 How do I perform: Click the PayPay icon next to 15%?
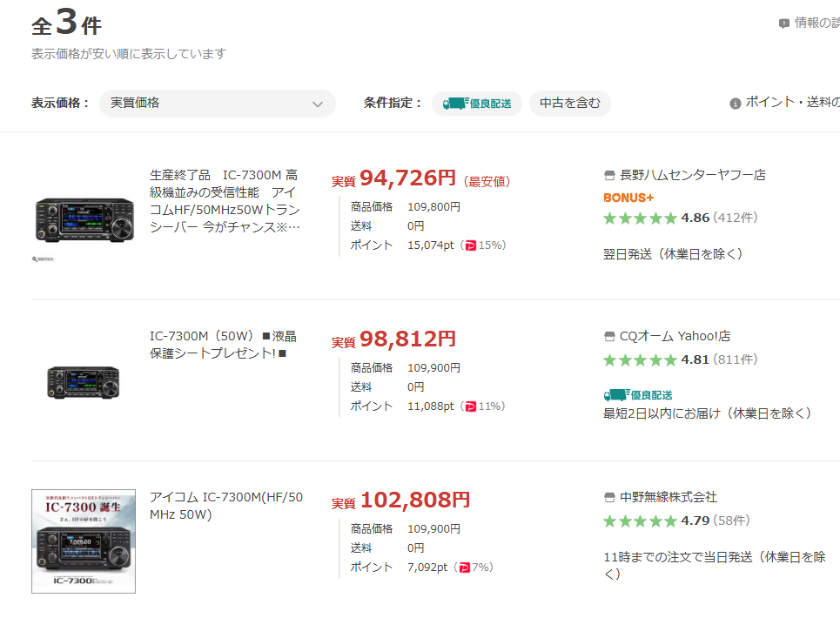click(x=470, y=245)
